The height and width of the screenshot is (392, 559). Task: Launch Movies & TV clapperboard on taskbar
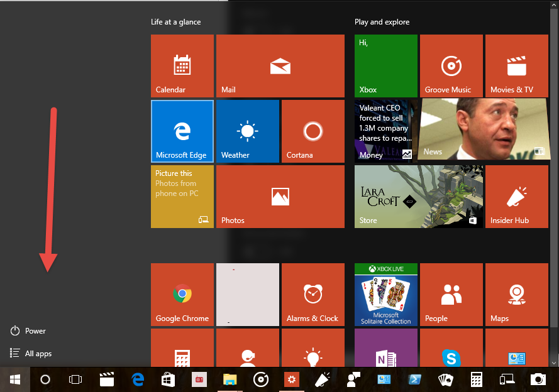tap(107, 379)
